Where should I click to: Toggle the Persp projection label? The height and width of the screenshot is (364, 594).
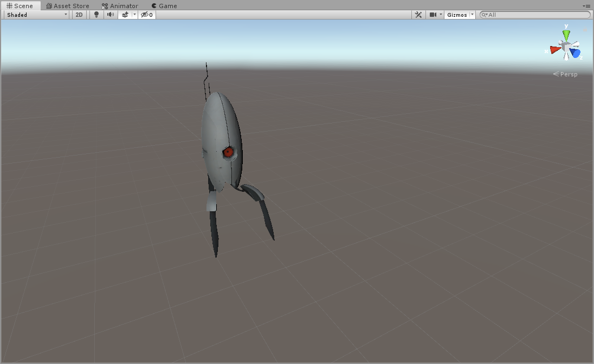point(565,74)
